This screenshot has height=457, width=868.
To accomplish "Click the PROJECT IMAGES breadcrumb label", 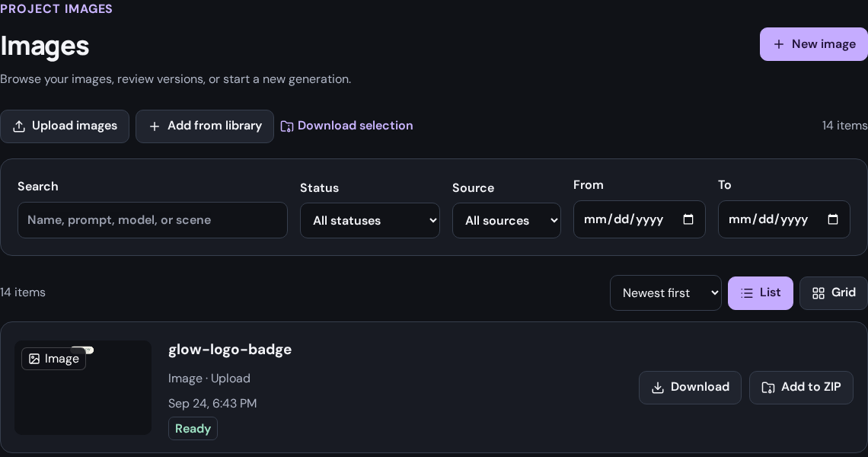I will pos(56,9).
